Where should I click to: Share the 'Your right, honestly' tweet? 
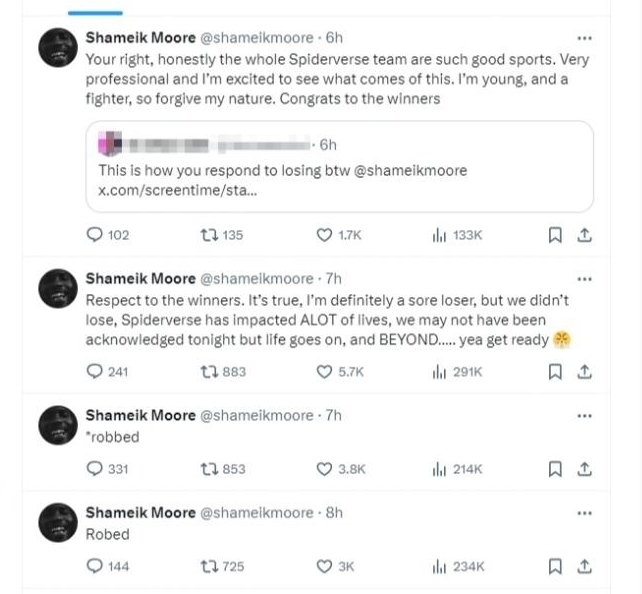585,235
